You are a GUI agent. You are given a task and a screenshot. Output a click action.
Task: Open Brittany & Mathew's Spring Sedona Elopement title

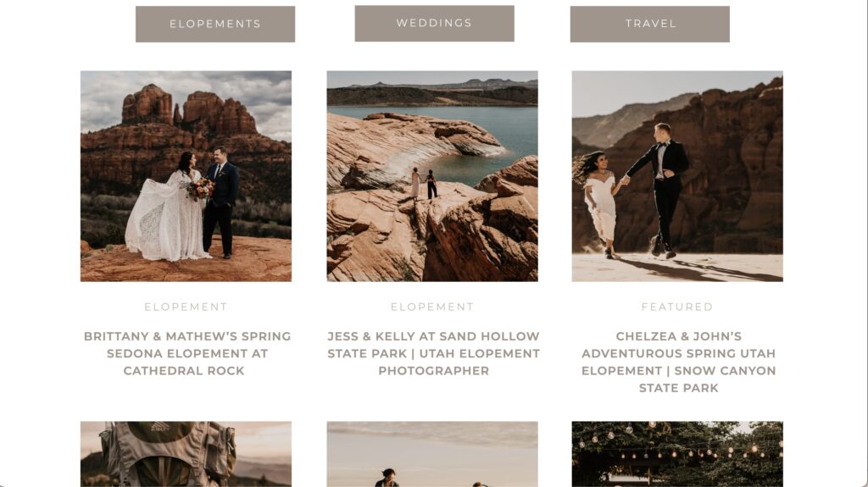click(x=187, y=354)
